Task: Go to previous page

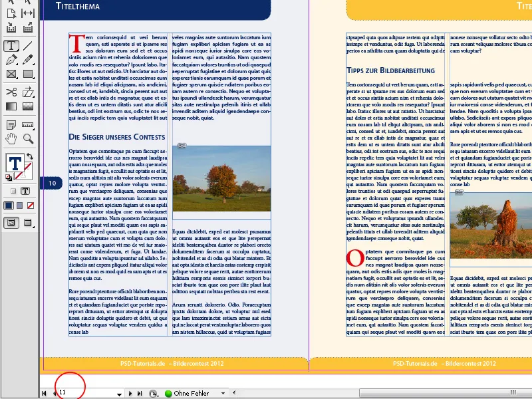Action: [55, 393]
